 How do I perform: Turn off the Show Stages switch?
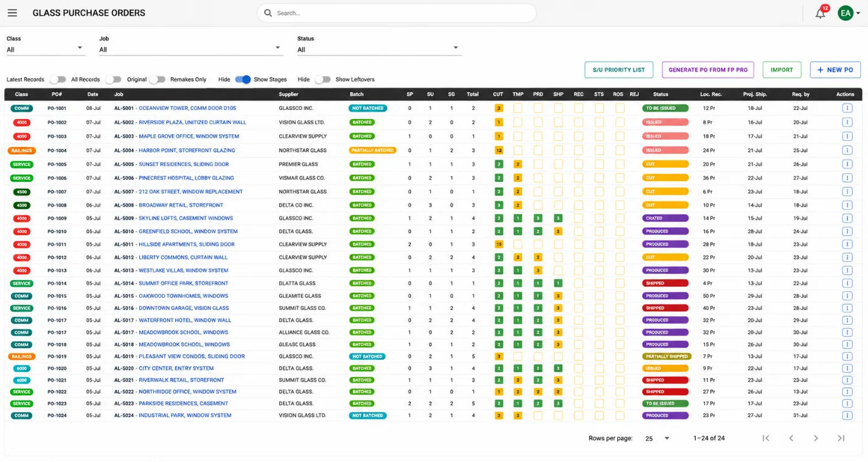coord(243,80)
